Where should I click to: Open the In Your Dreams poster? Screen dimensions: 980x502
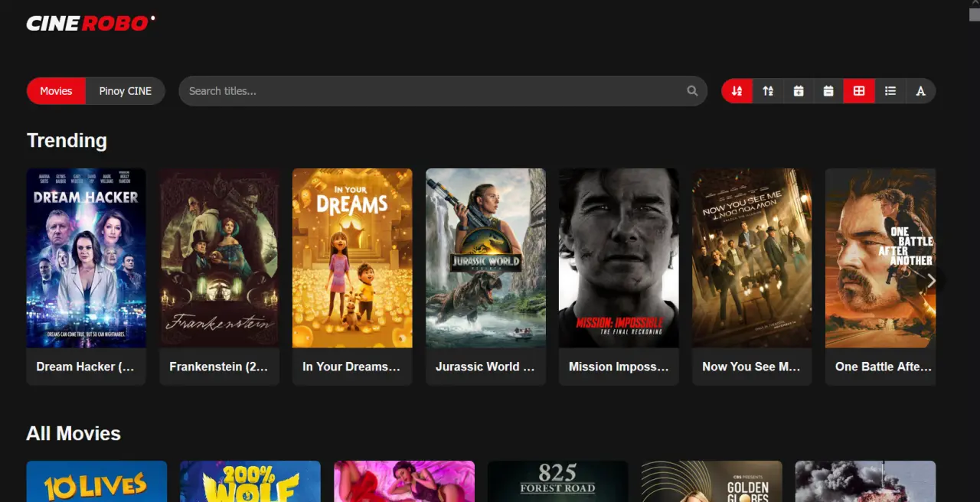(352, 258)
